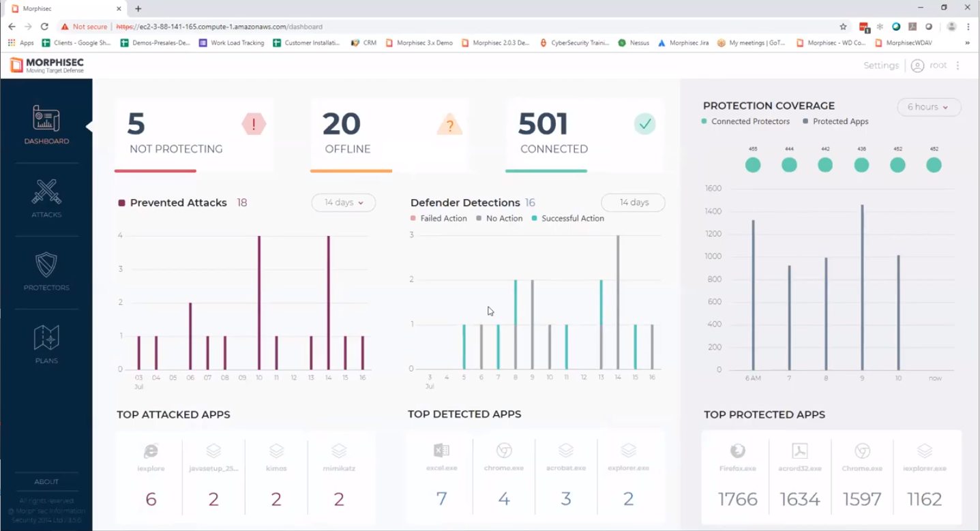Viewport: 980px width, 531px height.
Task: Open Prevented Attacks 14 days dropdown
Action: point(344,202)
